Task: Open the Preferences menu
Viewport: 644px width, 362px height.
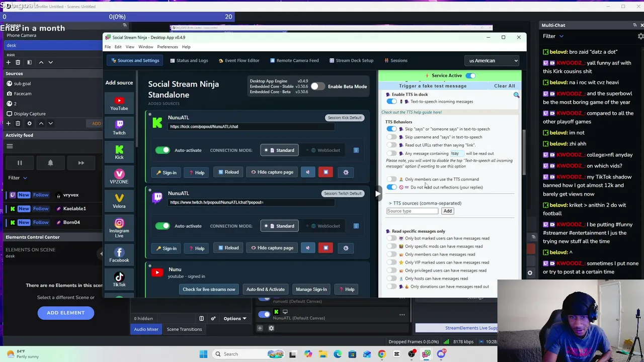Action: pos(167,47)
